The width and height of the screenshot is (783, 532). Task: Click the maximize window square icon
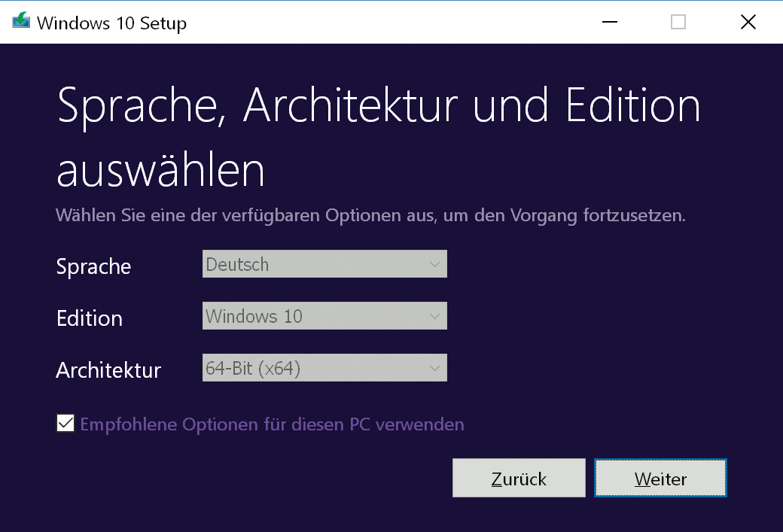click(x=678, y=23)
